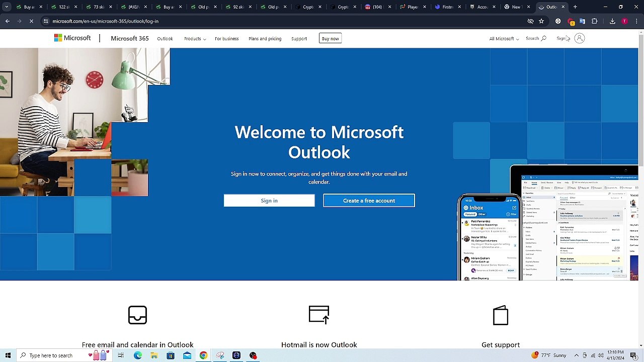Click the Buy now button
Screen dimensions: 644x362
[x=331, y=39]
